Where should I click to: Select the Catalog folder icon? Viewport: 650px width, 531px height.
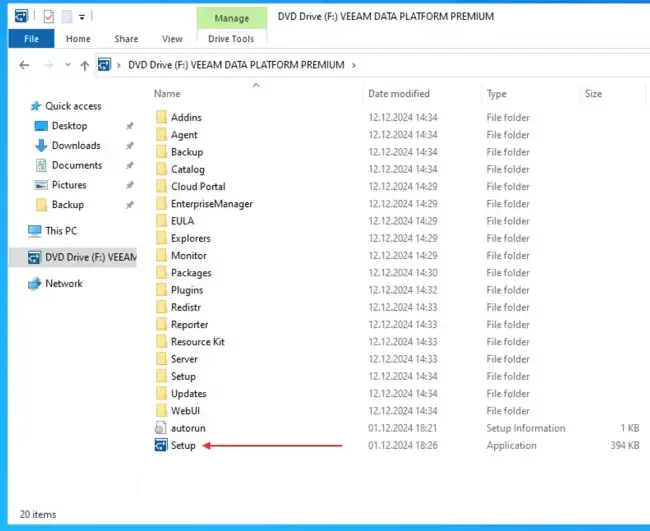pos(161,169)
